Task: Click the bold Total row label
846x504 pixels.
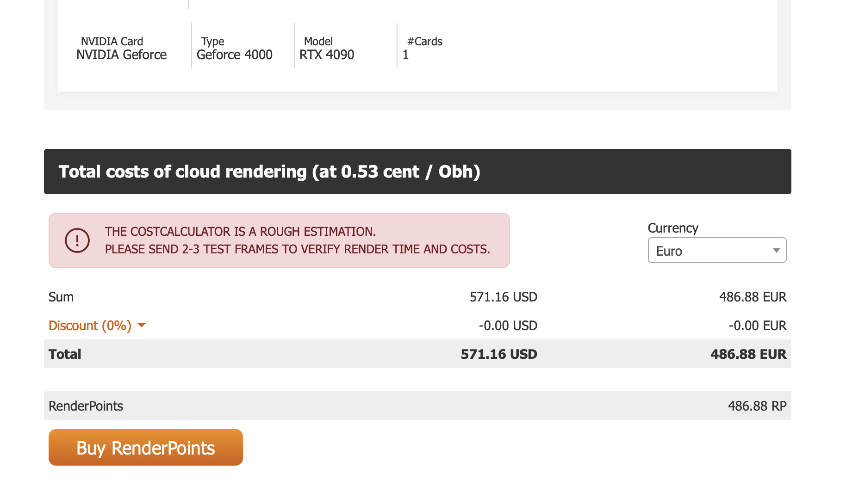Action: pyautogui.click(x=65, y=354)
